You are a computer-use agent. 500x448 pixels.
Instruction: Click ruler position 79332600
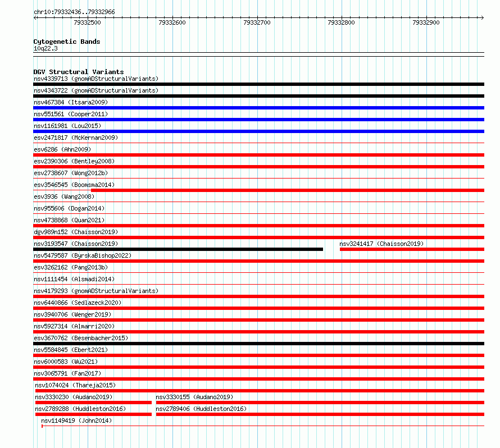point(172,22)
